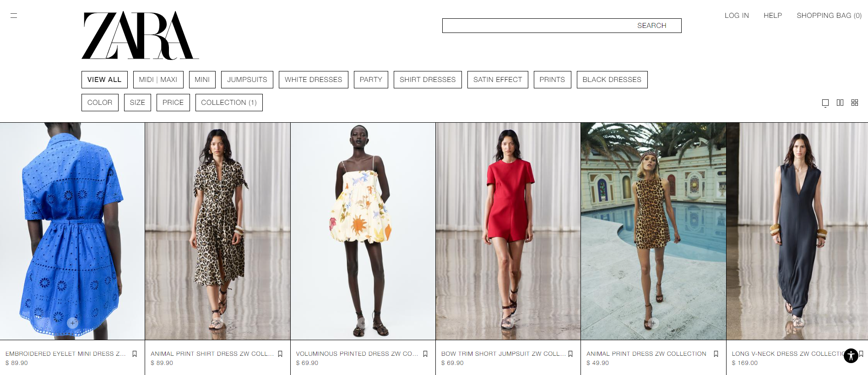
Task: Open the accessibility widget icon
Action: [x=851, y=356]
